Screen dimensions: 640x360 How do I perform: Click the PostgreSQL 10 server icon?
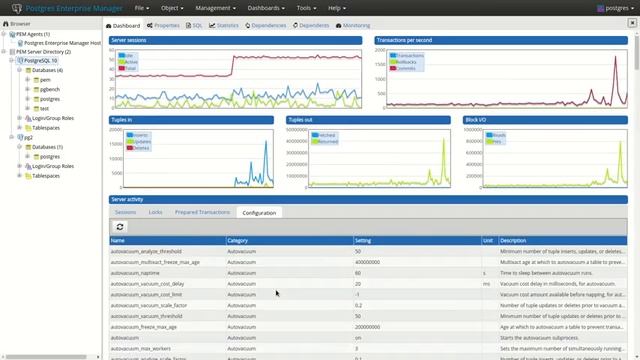point(20,60)
